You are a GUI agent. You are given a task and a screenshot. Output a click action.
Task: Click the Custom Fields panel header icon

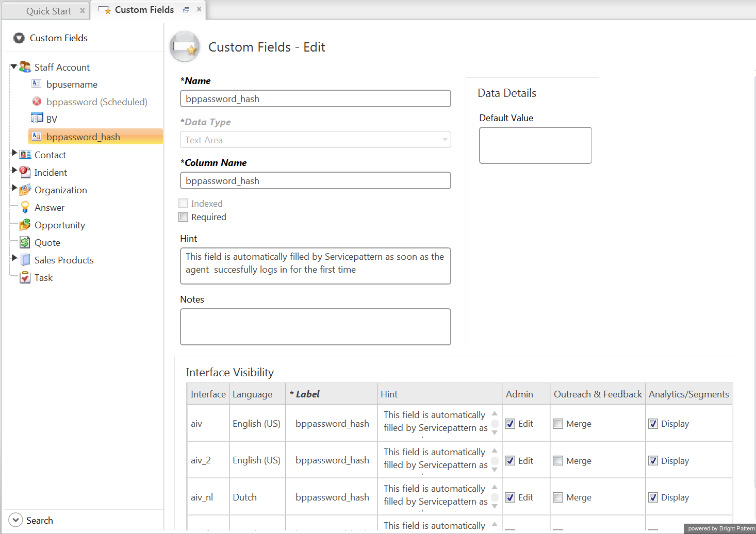[19, 38]
